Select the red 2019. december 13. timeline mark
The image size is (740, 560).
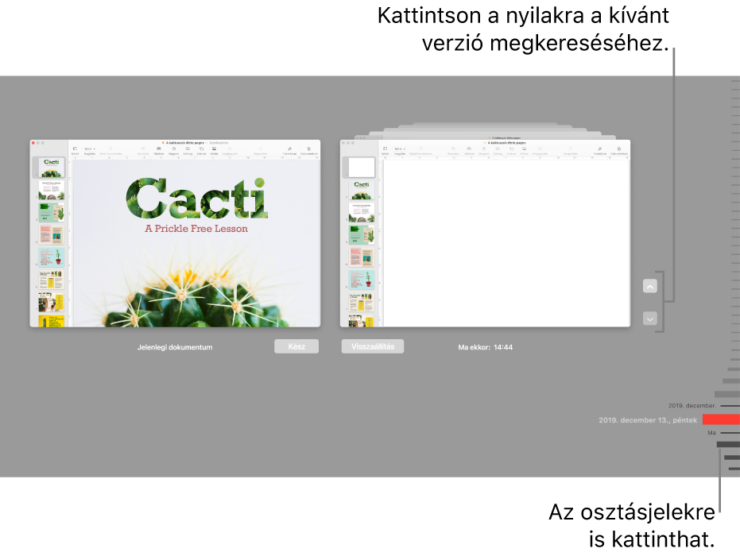pos(721,419)
